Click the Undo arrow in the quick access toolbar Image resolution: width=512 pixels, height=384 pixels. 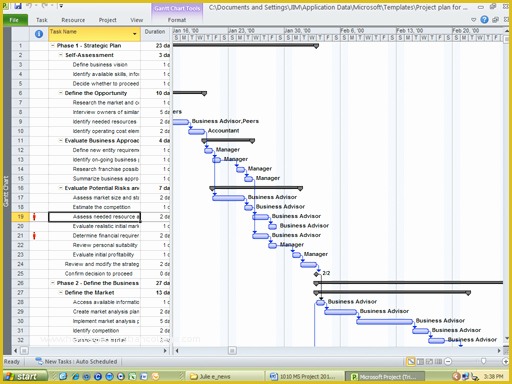[x=29, y=5]
